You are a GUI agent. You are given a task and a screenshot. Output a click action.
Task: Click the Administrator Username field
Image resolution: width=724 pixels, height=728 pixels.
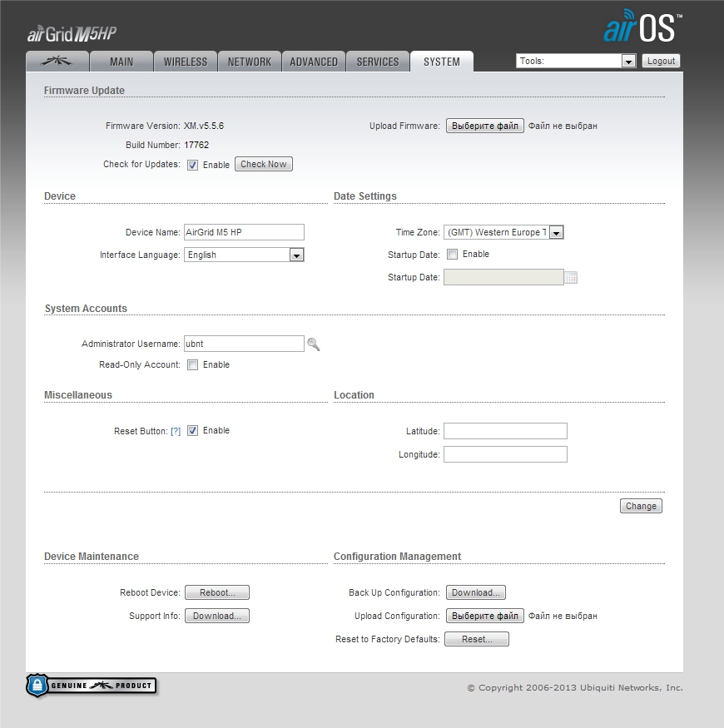[x=245, y=344]
